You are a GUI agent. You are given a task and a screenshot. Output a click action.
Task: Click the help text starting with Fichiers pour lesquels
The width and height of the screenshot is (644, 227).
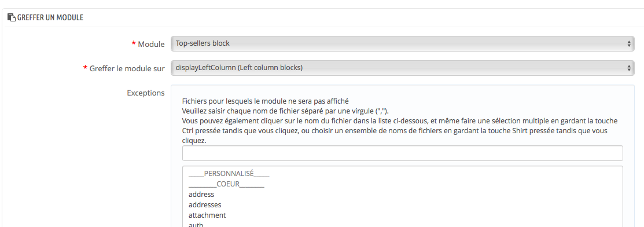(266, 101)
